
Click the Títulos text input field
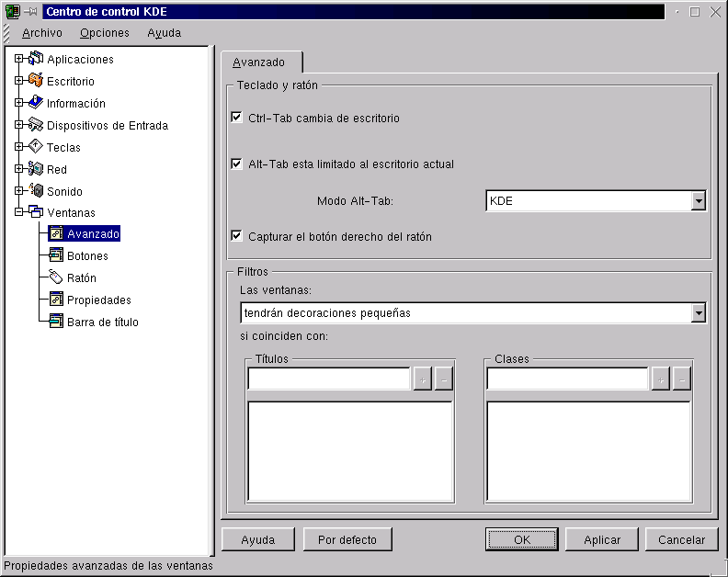point(328,379)
